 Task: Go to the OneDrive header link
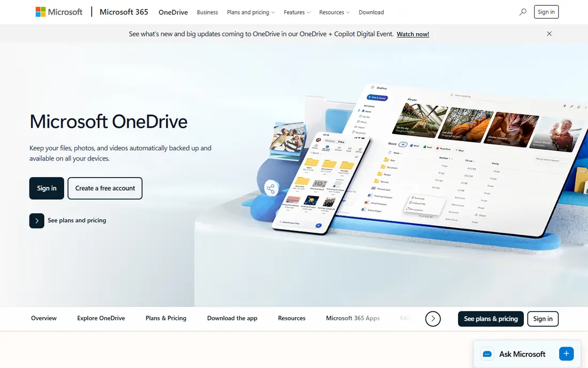[x=173, y=12]
